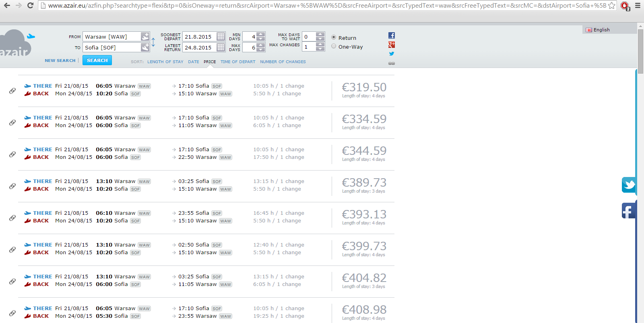Click the 16:45 h / 1 change duration text

(279, 213)
